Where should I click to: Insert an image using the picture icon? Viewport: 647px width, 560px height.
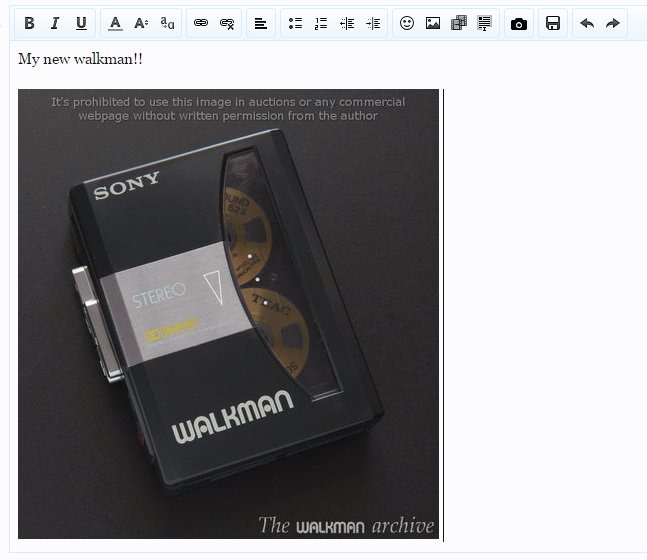pos(433,23)
